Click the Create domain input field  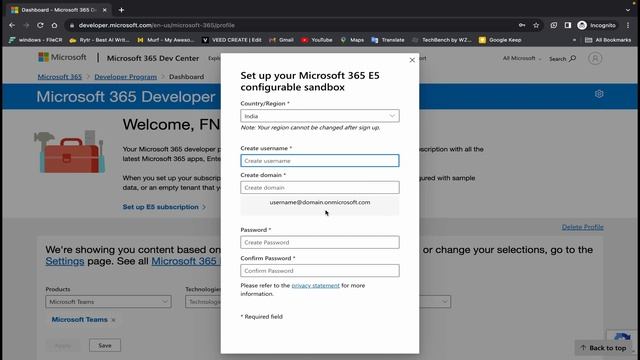click(320, 188)
